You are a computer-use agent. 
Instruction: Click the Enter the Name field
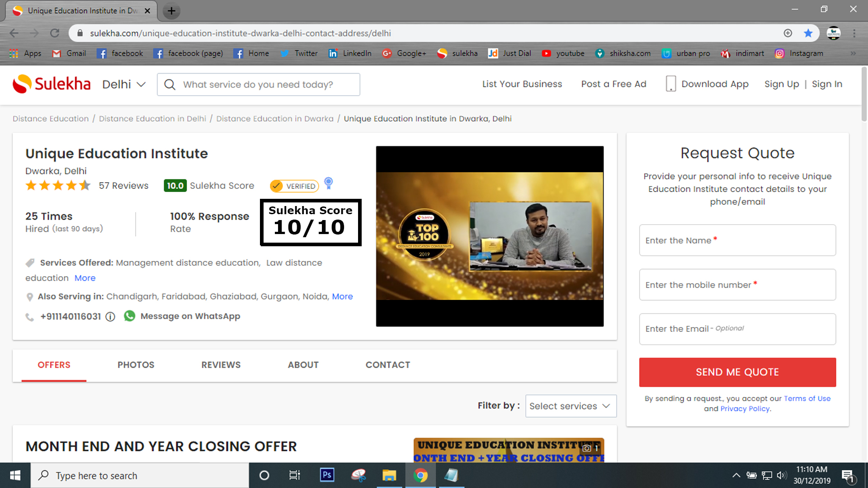(737, 240)
